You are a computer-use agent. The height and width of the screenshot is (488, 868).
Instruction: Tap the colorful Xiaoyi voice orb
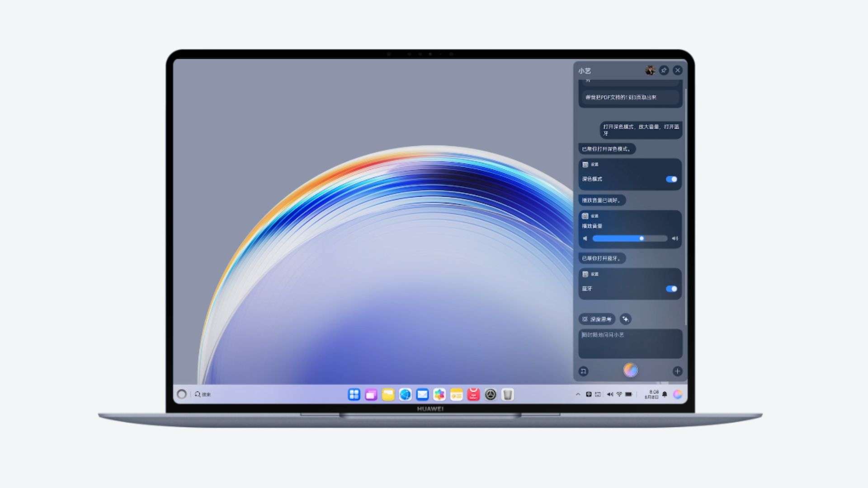(x=630, y=370)
